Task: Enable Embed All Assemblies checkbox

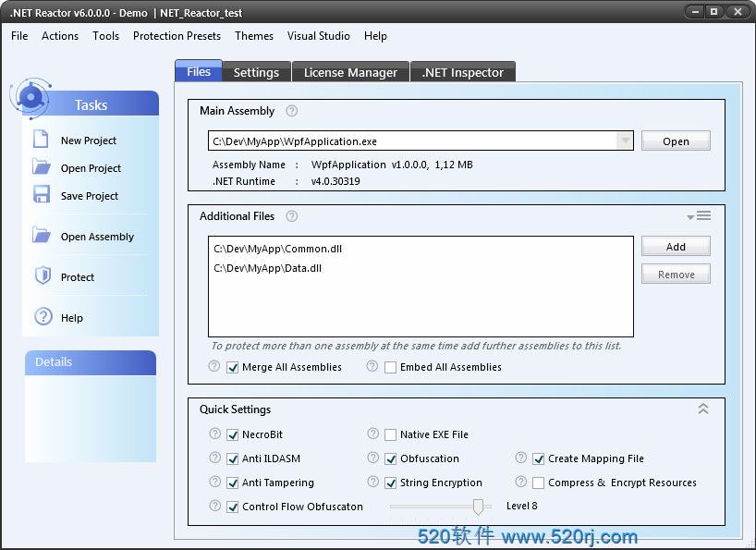Action: (390, 367)
